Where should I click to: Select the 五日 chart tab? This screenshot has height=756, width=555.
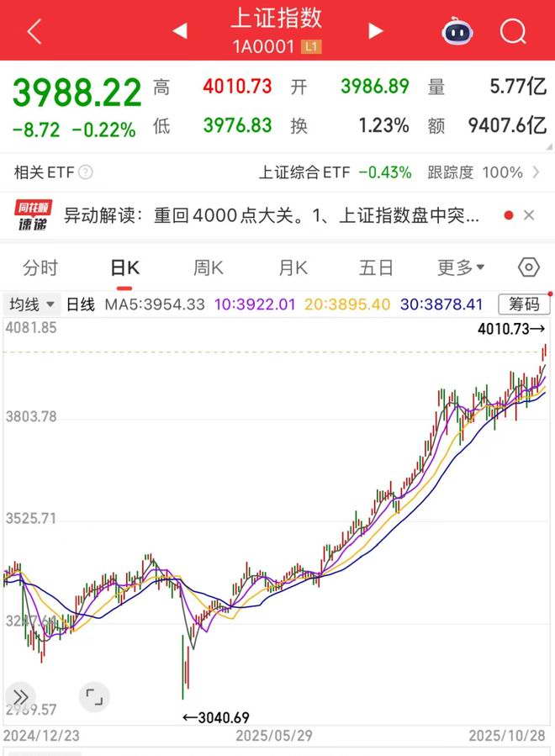pos(376,267)
